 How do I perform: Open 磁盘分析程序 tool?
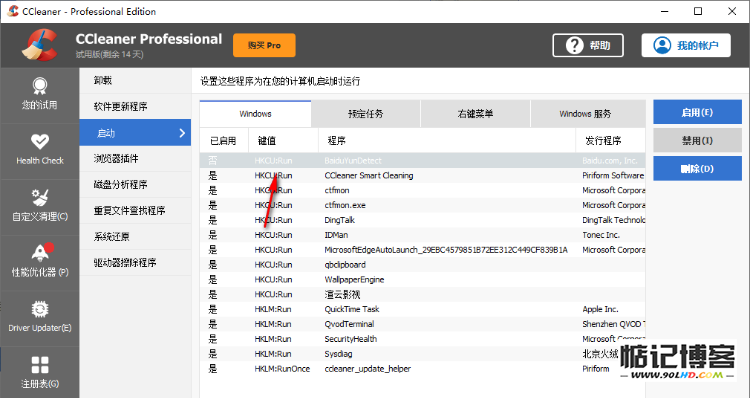(x=135, y=185)
